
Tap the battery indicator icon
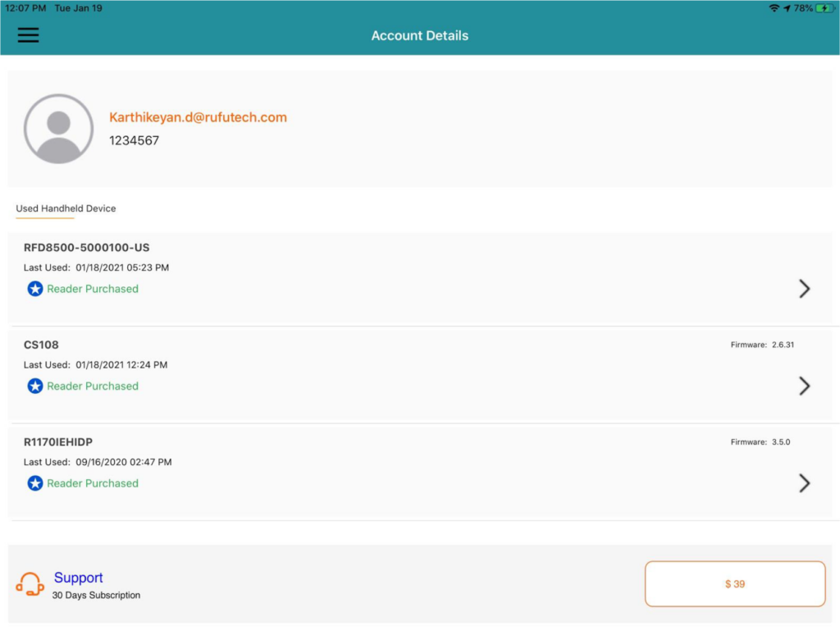825,8
